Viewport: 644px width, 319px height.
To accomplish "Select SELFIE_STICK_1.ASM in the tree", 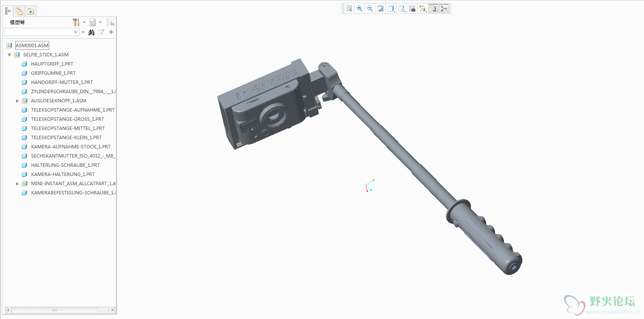I will tap(46, 55).
